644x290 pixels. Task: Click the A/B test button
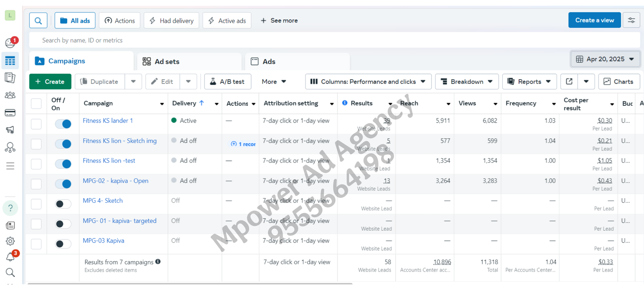[x=228, y=82]
